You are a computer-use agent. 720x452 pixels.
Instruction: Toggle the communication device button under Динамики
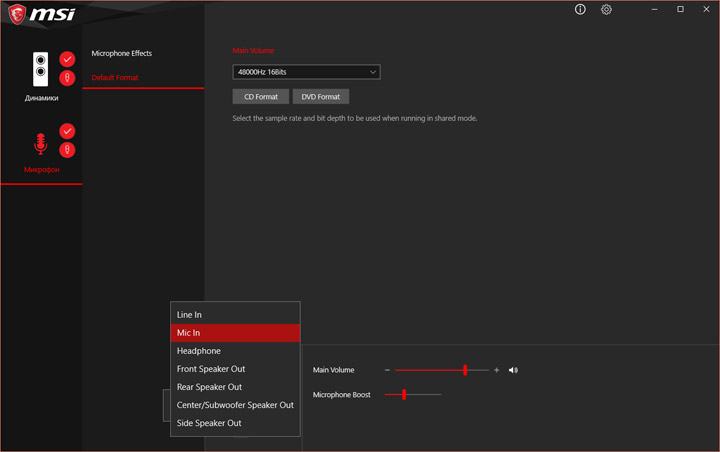67,78
